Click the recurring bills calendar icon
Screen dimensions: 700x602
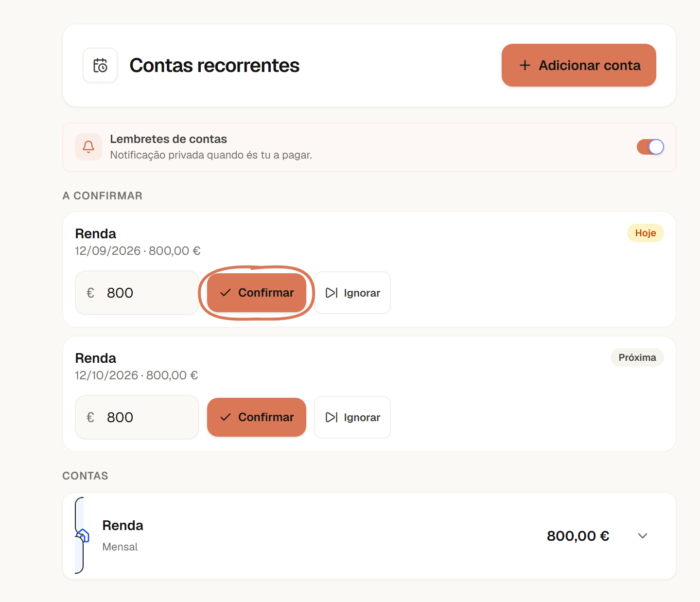point(100,65)
